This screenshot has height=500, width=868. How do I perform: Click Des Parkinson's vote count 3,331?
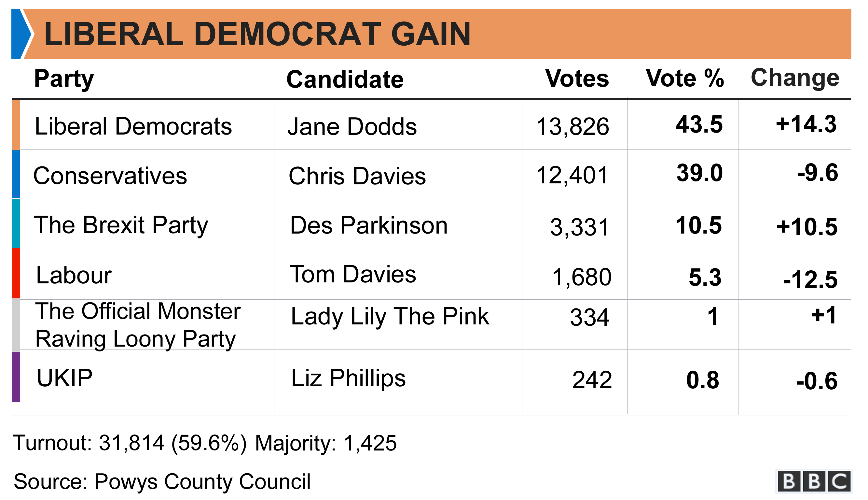tap(579, 227)
